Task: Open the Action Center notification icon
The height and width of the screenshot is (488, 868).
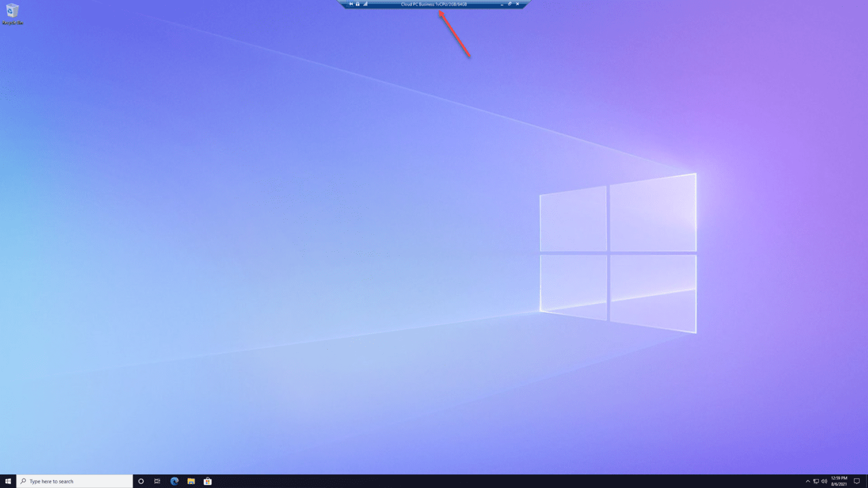Action: click(x=857, y=481)
